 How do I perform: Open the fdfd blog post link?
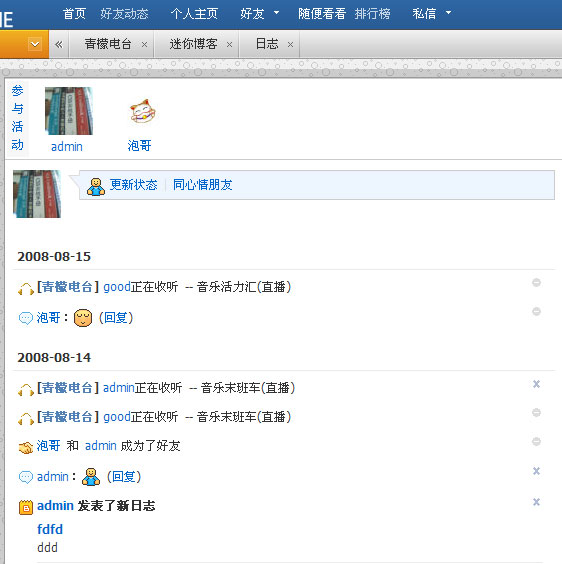[x=50, y=529]
